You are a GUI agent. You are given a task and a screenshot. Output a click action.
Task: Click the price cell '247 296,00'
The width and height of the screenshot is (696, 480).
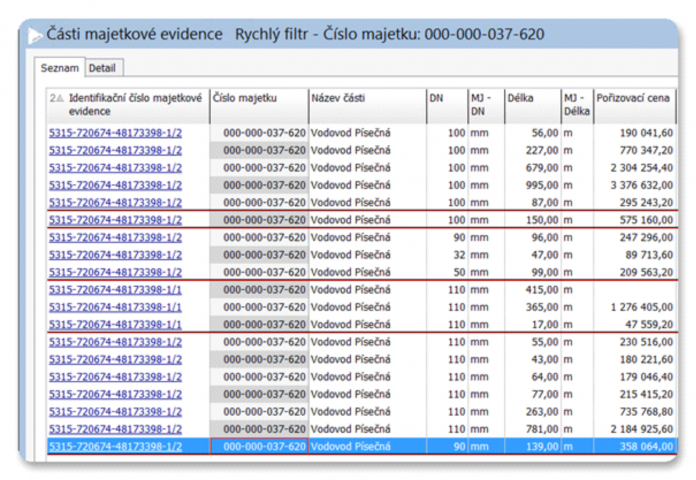pos(635,238)
